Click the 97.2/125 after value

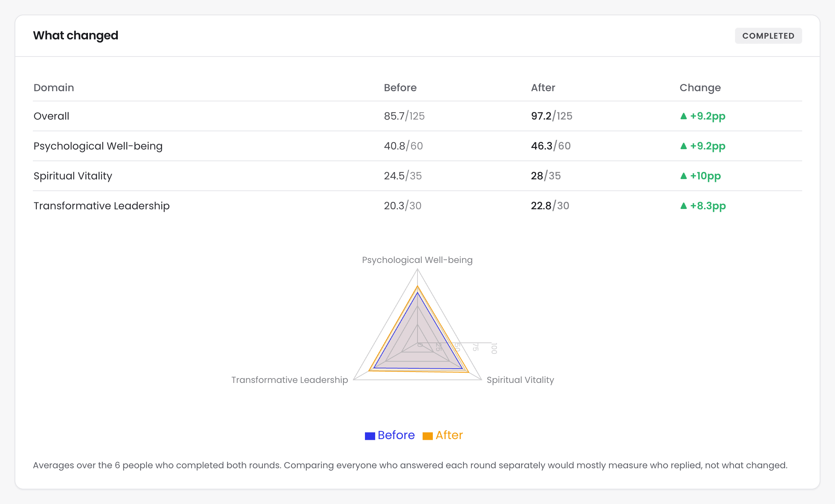click(551, 116)
